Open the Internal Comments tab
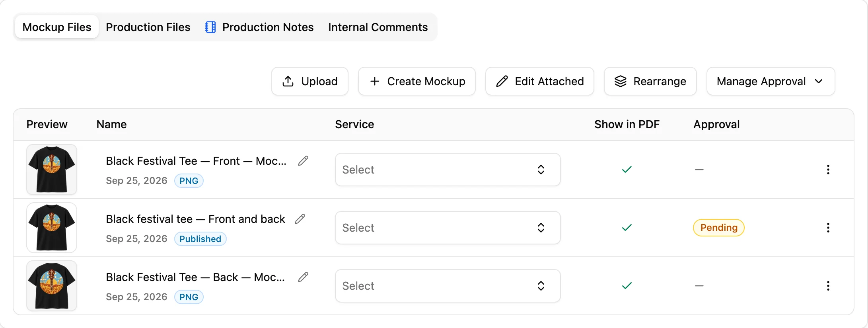The image size is (868, 328). [378, 27]
